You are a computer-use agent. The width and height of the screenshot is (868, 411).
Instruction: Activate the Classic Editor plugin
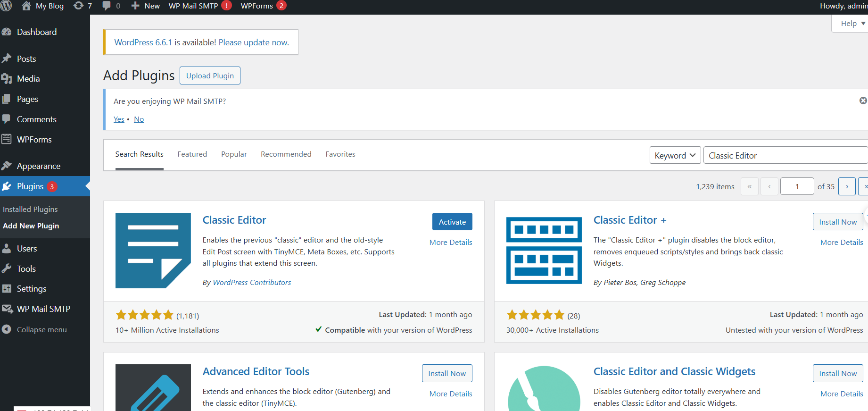[452, 222]
